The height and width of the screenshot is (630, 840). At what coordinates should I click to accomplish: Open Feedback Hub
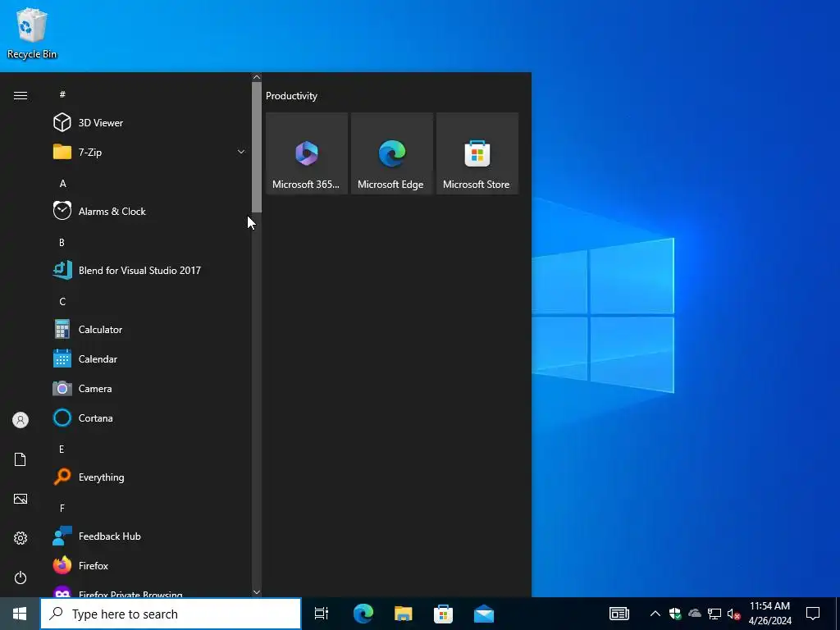point(148,535)
